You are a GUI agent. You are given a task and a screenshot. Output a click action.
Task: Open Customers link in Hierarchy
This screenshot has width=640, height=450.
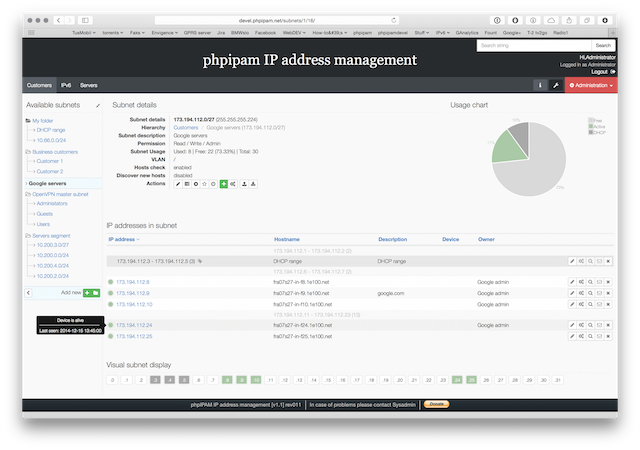coord(186,128)
